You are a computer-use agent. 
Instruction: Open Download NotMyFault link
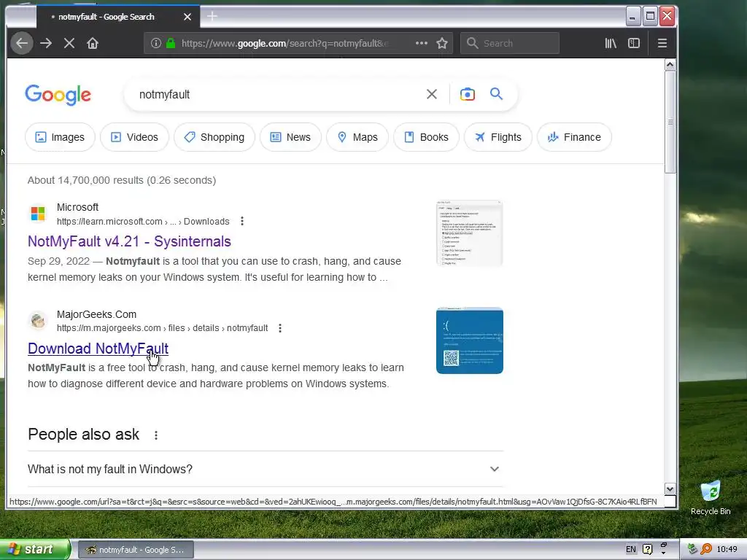(98, 349)
